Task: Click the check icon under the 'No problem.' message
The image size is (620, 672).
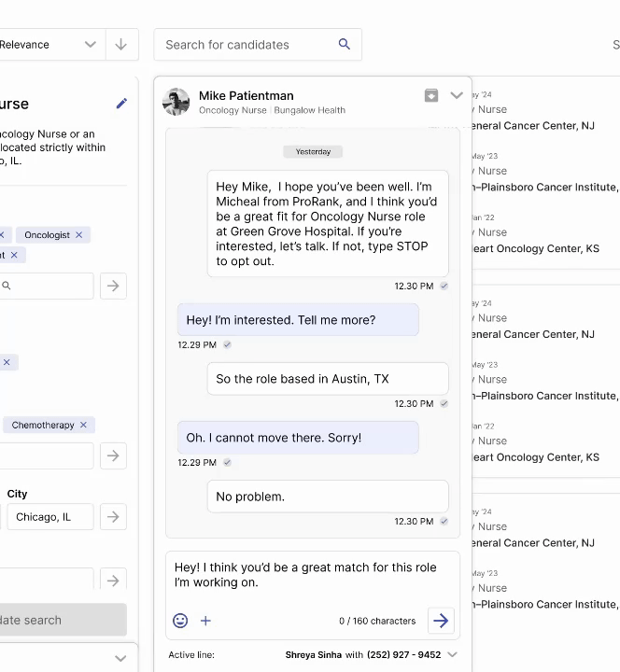Action: 444,521
